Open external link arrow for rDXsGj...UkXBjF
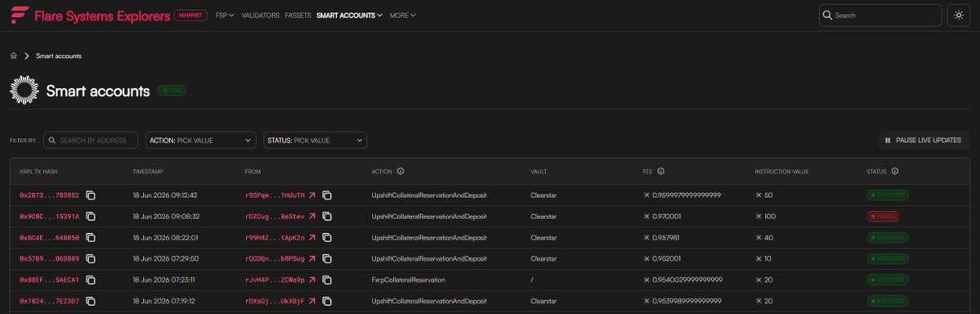980x314 pixels. click(312, 301)
